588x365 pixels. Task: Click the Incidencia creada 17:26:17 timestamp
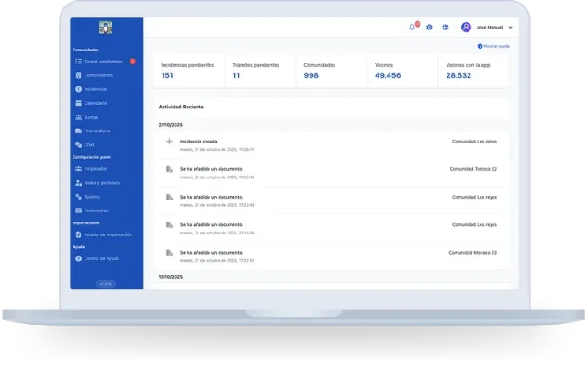click(217, 149)
